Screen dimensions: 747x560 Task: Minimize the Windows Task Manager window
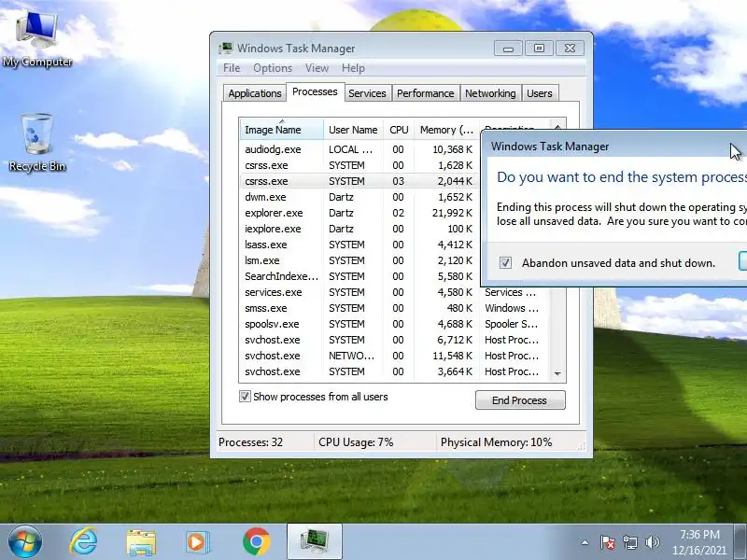pos(508,49)
